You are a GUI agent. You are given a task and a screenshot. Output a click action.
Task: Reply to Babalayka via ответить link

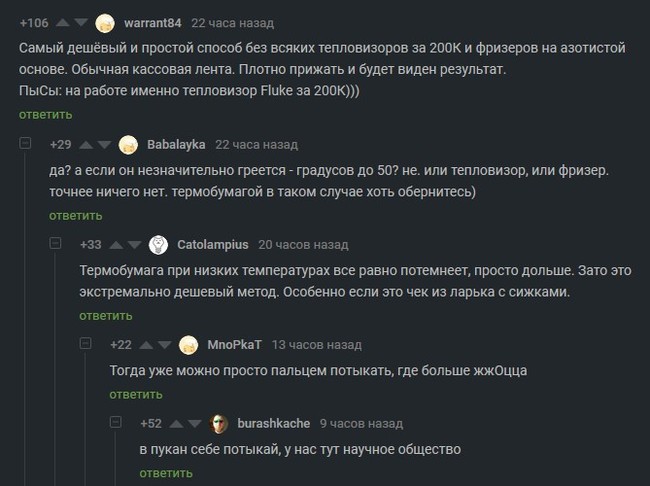(76, 216)
